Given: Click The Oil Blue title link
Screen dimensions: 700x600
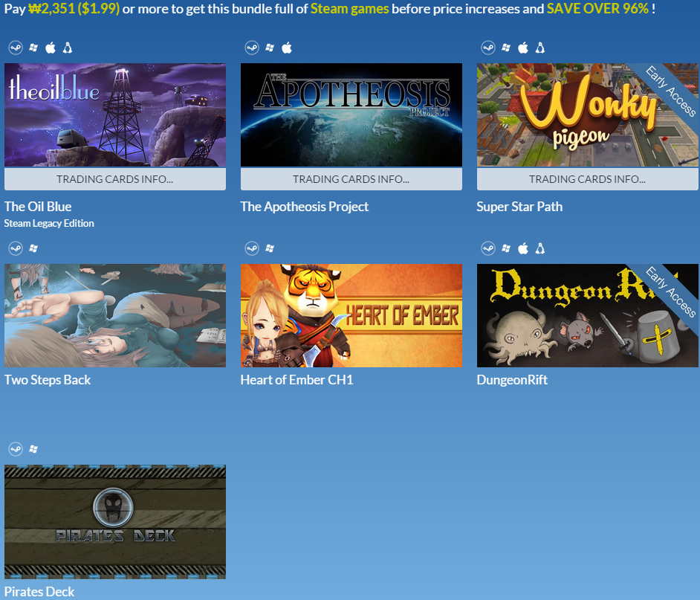Looking at the screenshot, I should (38, 207).
